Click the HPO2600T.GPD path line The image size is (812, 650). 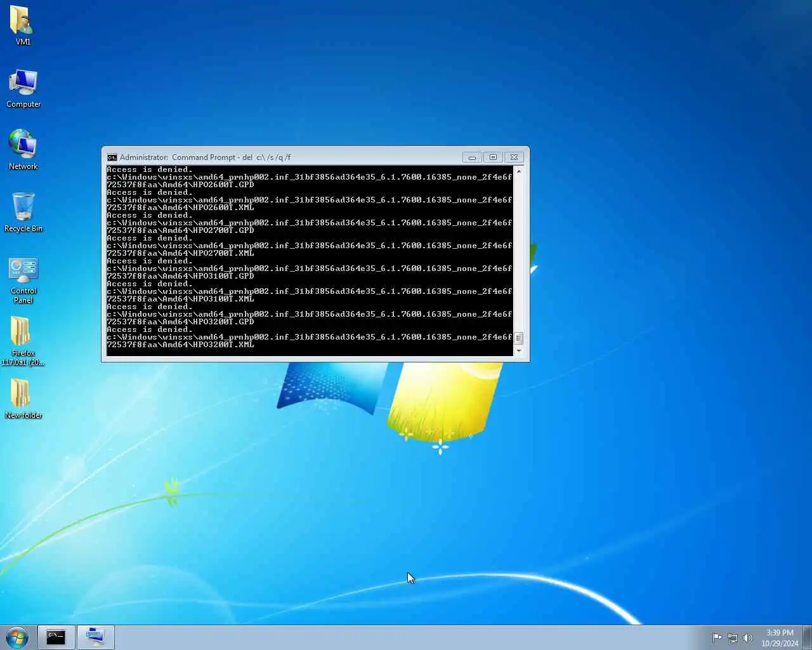tap(309, 181)
